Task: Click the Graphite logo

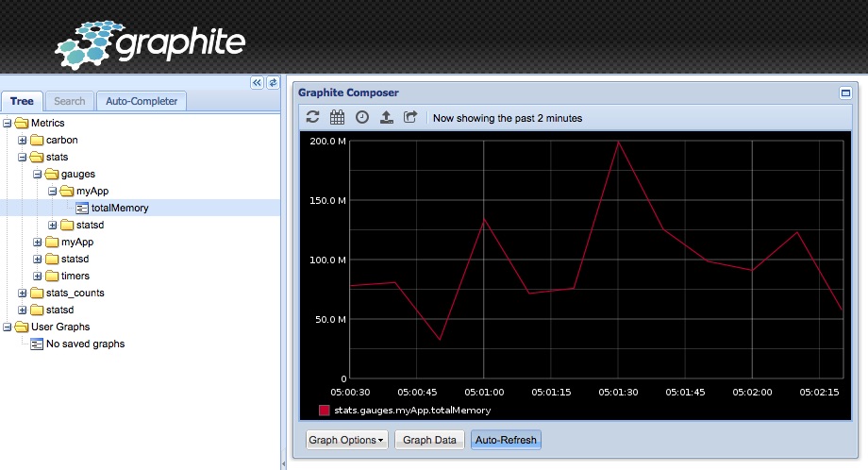Action: [x=150, y=45]
